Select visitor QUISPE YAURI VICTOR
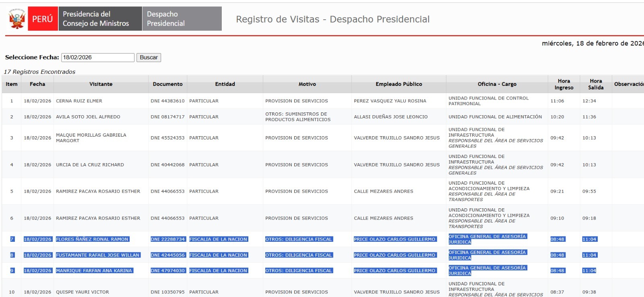The height and width of the screenshot is (297, 644). pyautogui.click(x=83, y=292)
